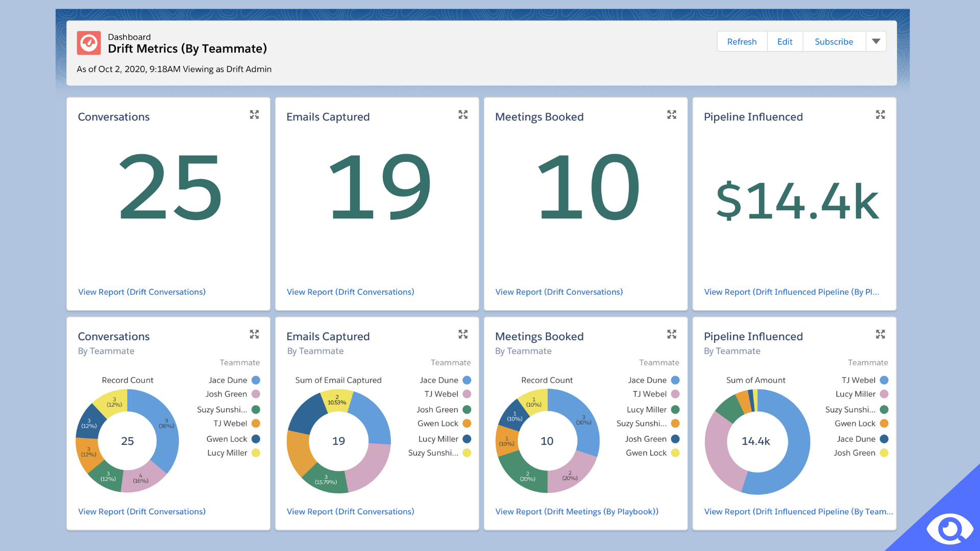980x551 pixels.
Task: Open View Report link under Emails Captured 19
Action: point(350,292)
